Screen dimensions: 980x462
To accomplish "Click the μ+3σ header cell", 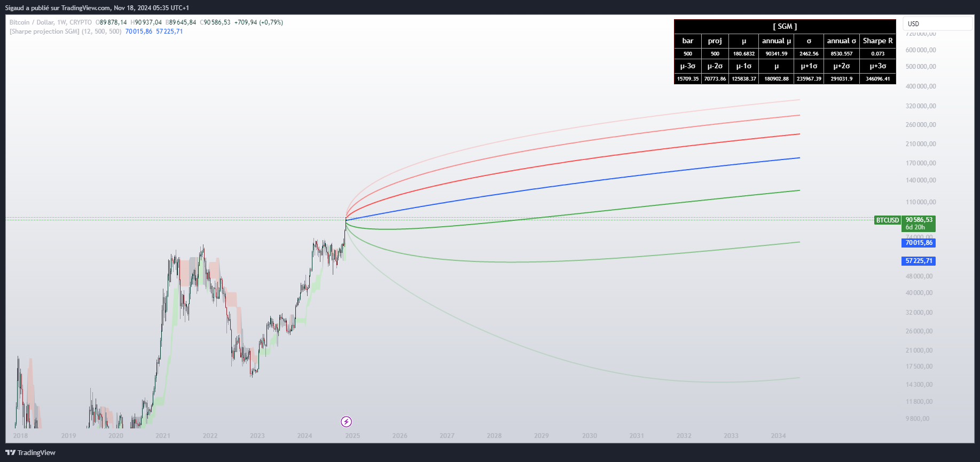I will tap(878, 66).
